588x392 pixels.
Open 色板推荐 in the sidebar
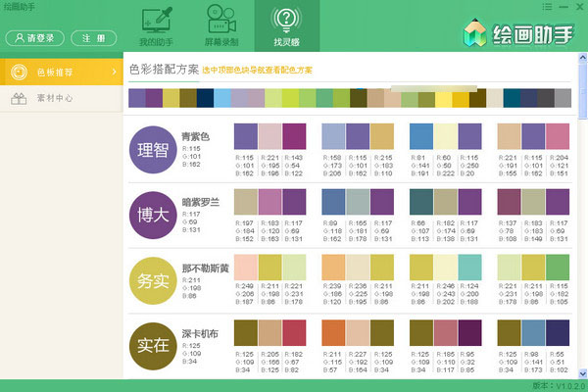(x=59, y=72)
